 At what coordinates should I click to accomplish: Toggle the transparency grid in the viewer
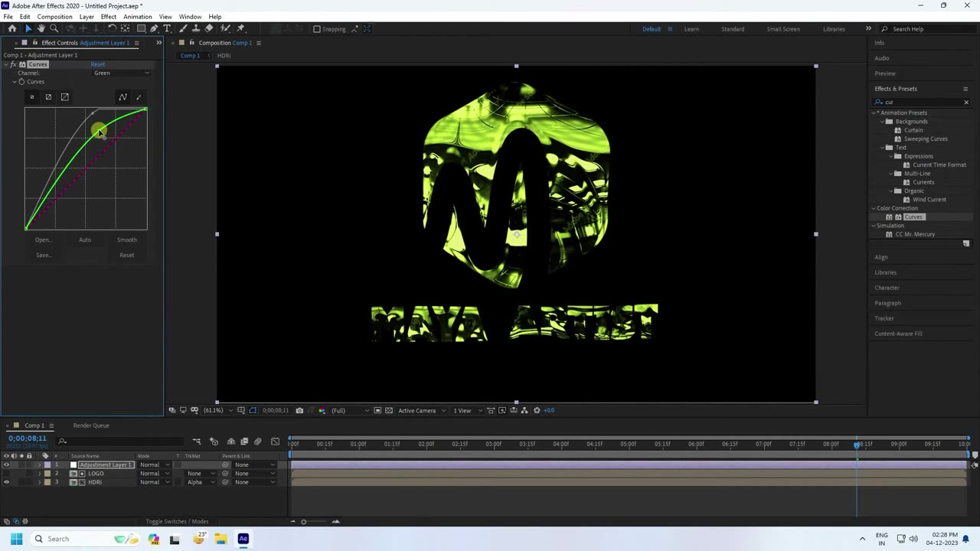coord(389,411)
